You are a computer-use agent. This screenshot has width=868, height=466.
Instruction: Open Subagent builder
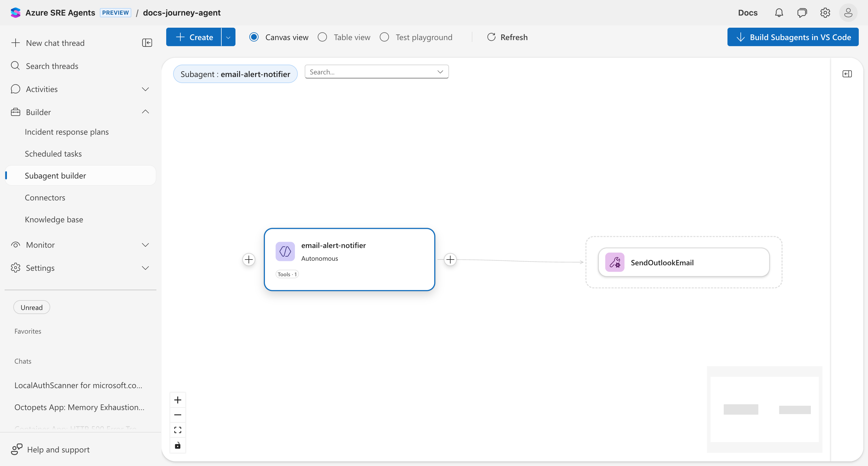[x=81, y=175]
